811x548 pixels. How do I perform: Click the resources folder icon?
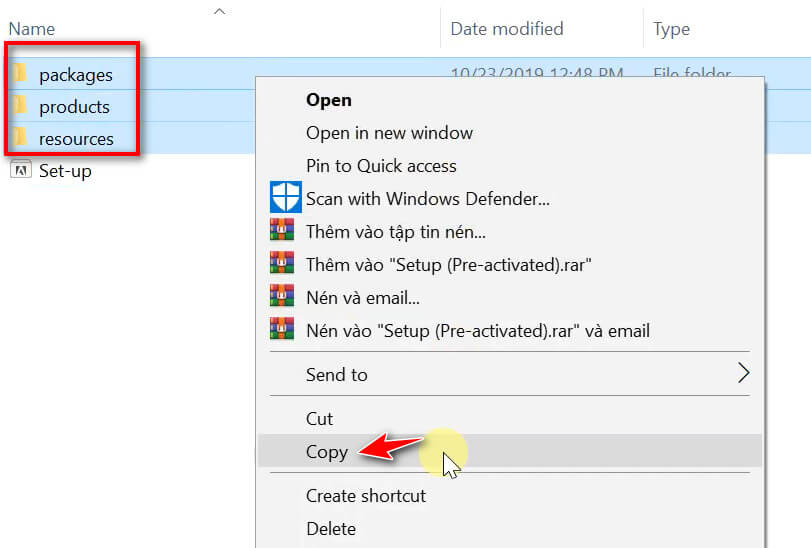point(20,138)
